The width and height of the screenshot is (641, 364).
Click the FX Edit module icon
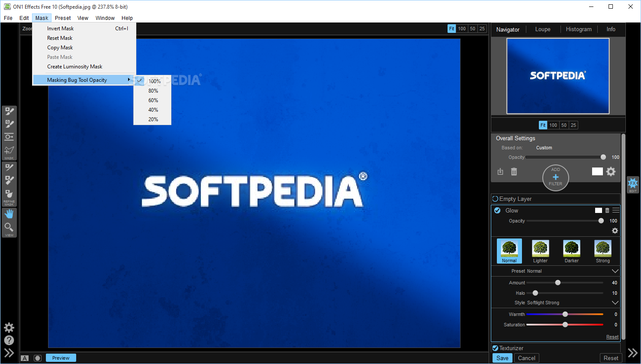click(x=633, y=184)
